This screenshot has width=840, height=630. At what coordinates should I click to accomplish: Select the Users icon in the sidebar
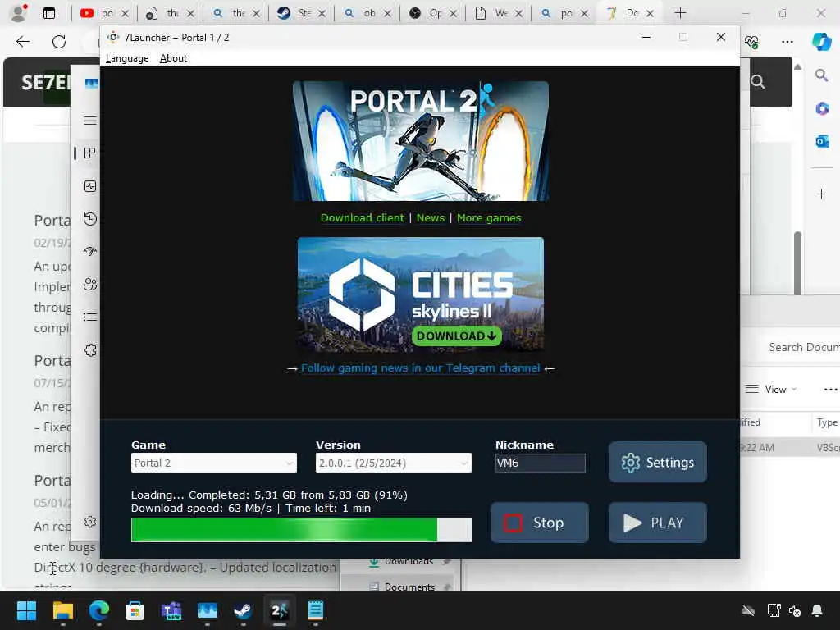point(90,285)
